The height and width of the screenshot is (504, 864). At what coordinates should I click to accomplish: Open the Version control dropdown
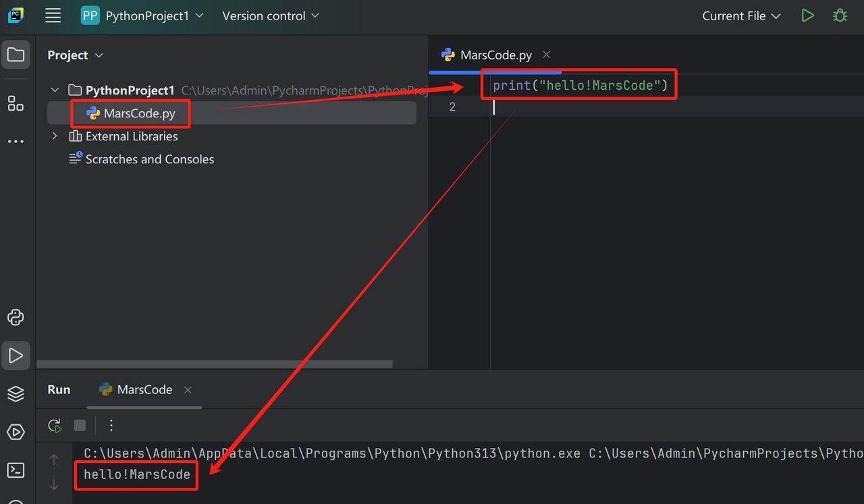270,16
